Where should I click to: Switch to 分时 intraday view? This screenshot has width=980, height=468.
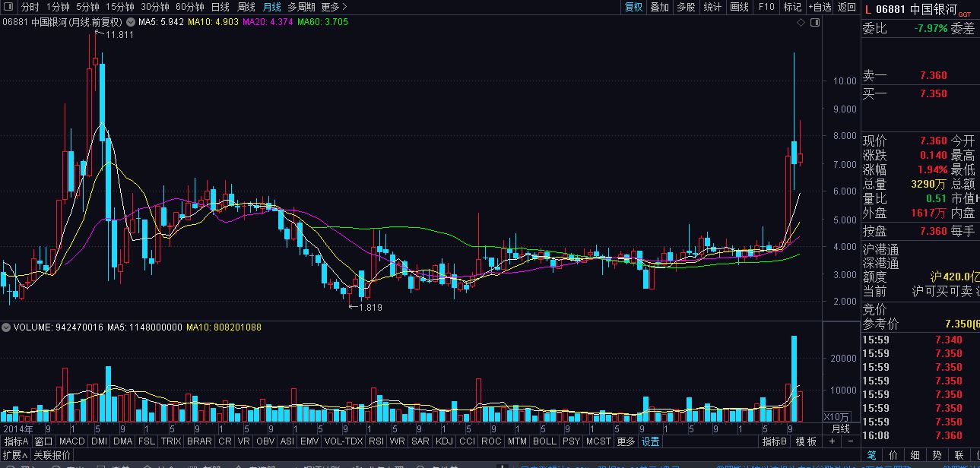(30, 7)
